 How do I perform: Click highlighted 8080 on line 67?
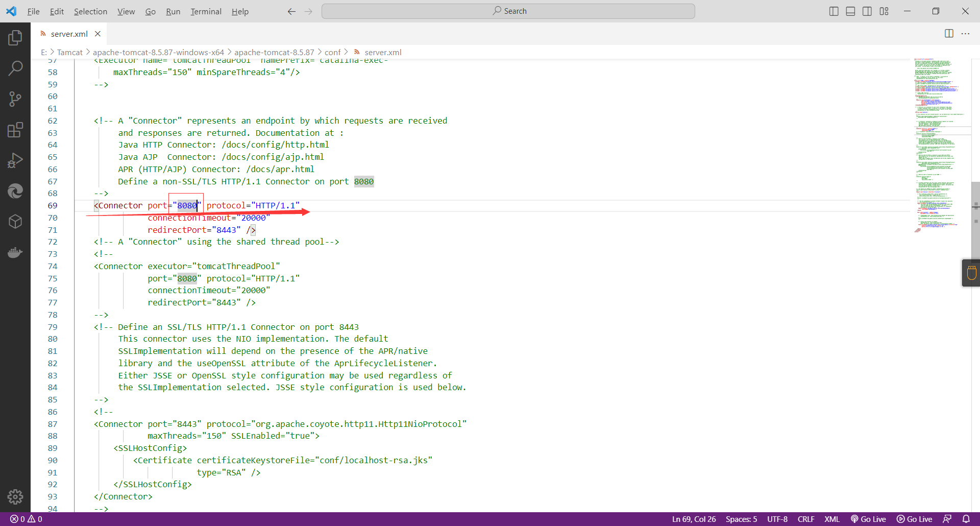pos(364,181)
